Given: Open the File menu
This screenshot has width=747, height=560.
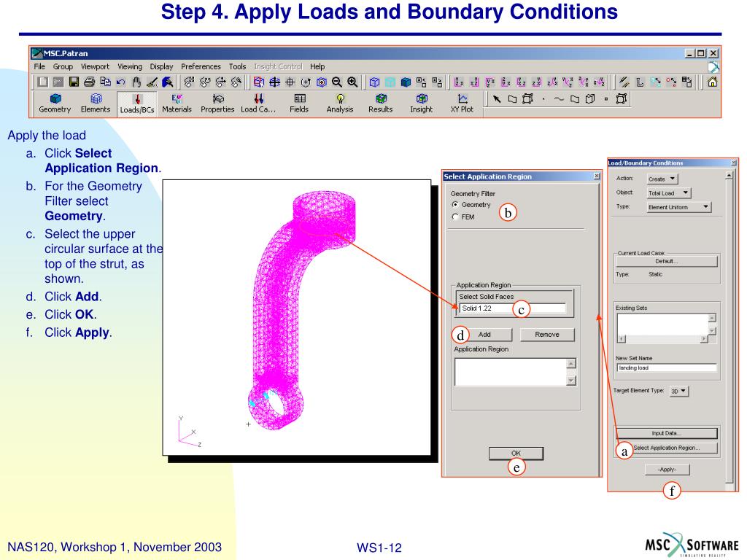Looking at the screenshot, I should [x=39, y=66].
